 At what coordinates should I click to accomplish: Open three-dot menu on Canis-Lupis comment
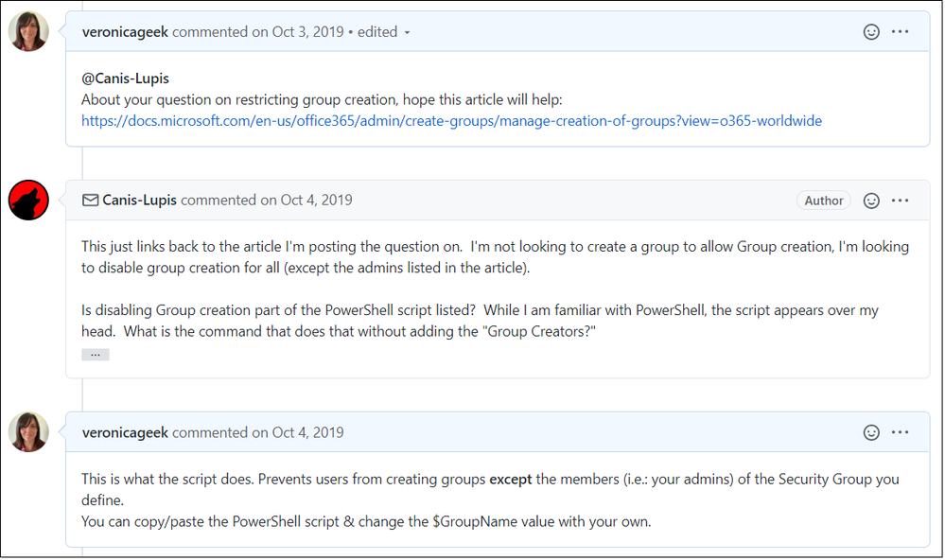click(901, 201)
